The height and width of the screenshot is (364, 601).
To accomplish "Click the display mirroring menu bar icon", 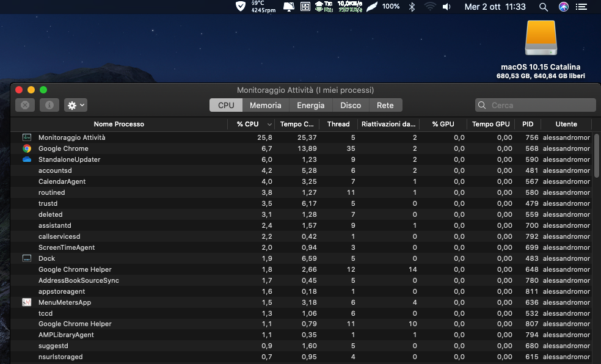I will coord(289,7).
